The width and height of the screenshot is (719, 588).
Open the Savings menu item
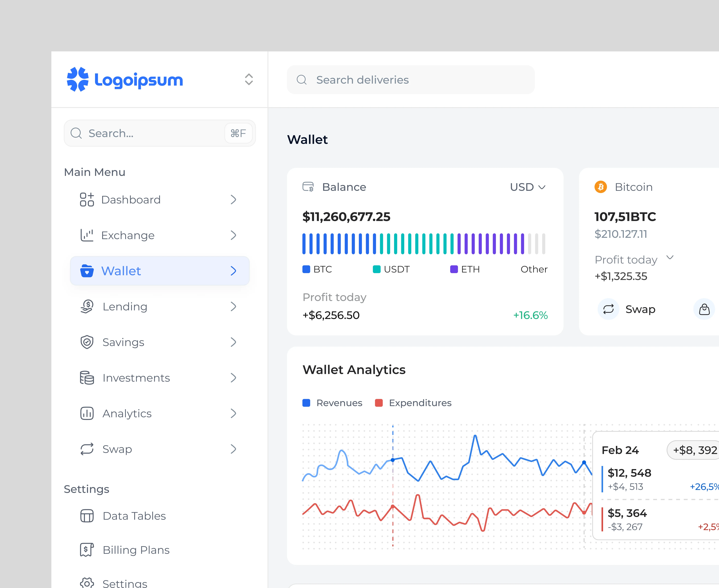[x=160, y=342]
